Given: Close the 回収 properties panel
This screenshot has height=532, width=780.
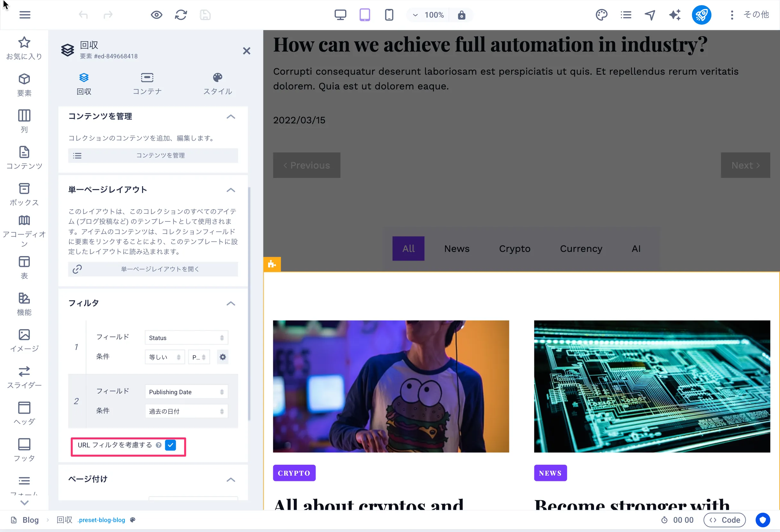Looking at the screenshot, I should 247,51.
